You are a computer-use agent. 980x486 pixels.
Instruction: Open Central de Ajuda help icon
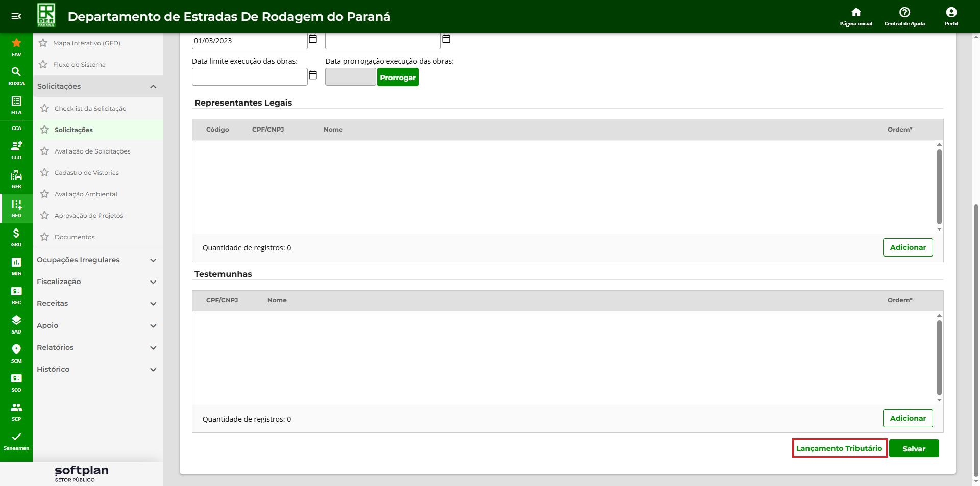pyautogui.click(x=904, y=16)
